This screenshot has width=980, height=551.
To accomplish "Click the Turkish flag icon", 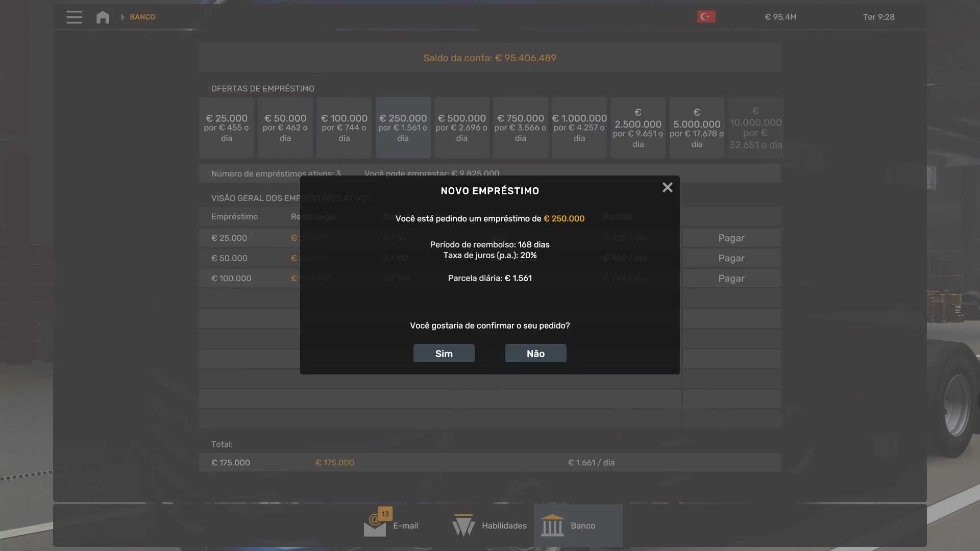I will (706, 17).
